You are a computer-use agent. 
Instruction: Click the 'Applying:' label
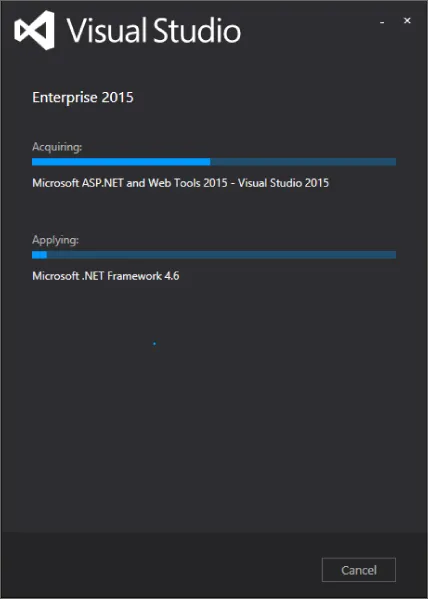point(55,240)
